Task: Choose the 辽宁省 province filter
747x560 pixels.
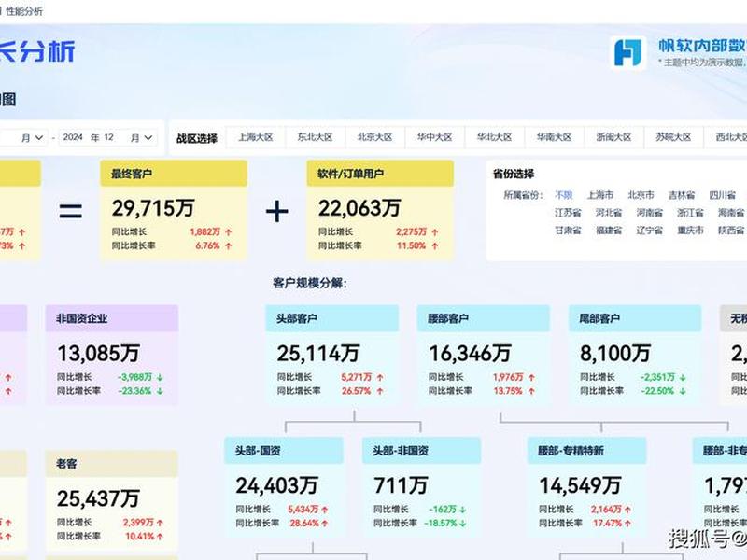Action: 650,231
